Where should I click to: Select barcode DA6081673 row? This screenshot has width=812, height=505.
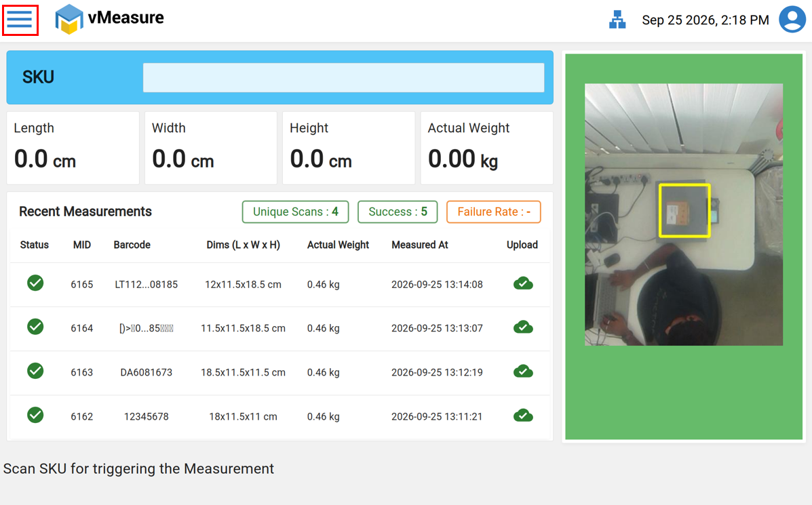tap(279, 373)
